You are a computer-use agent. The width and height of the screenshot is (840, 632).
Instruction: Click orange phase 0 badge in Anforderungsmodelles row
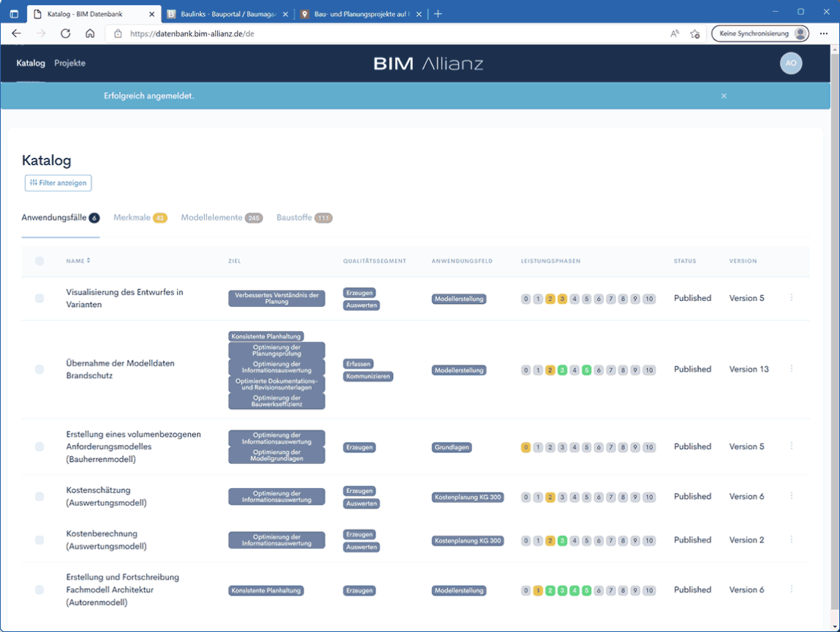tap(526, 447)
